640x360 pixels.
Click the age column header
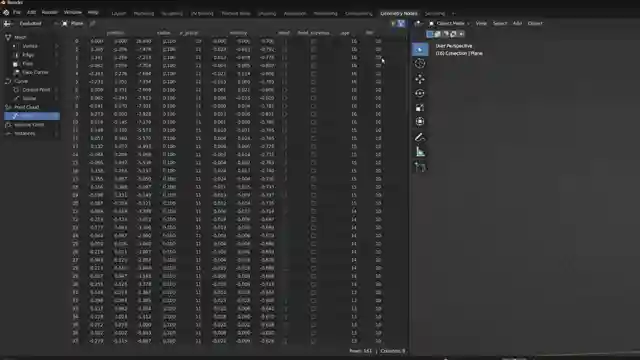pyautogui.click(x=345, y=33)
